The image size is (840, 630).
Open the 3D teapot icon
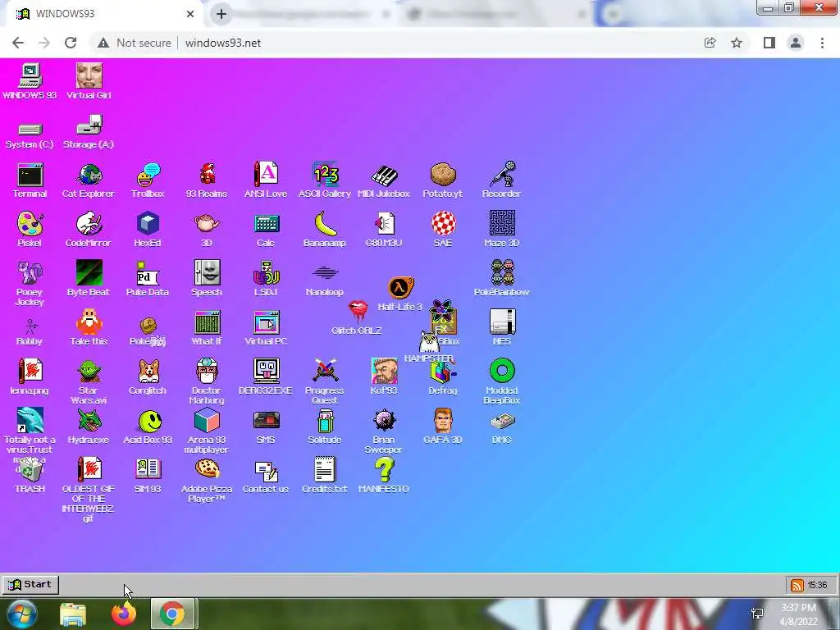[207, 224]
